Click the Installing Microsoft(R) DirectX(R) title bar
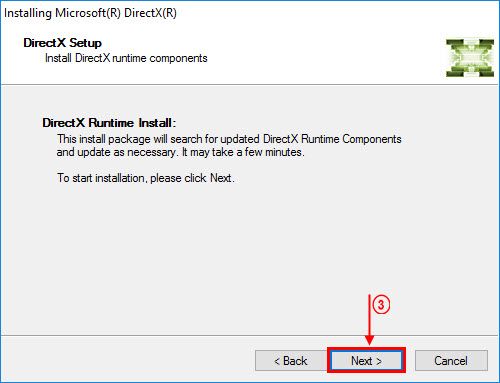Screen dimensions: 500x383 tap(90, 13)
